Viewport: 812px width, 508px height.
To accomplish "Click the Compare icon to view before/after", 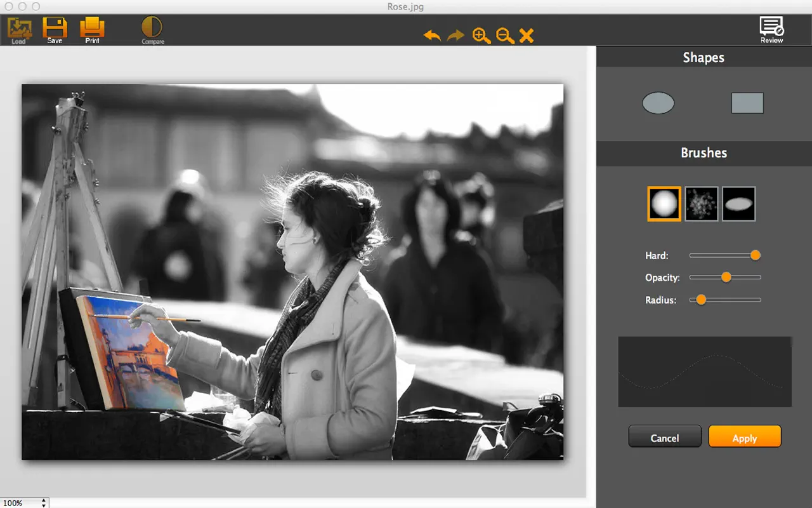I will point(152,29).
